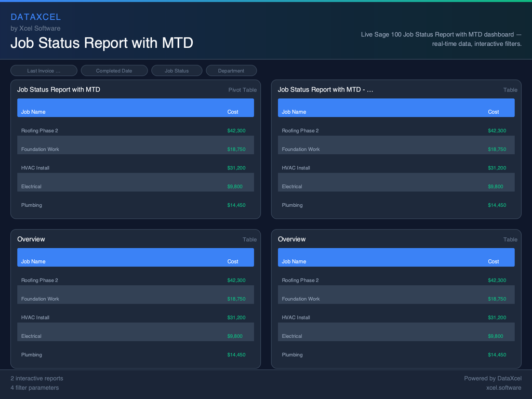This screenshot has height=399, width=532.
Task: Click the Plumbing row in second table
Action: pyautogui.click(x=293, y=205)
